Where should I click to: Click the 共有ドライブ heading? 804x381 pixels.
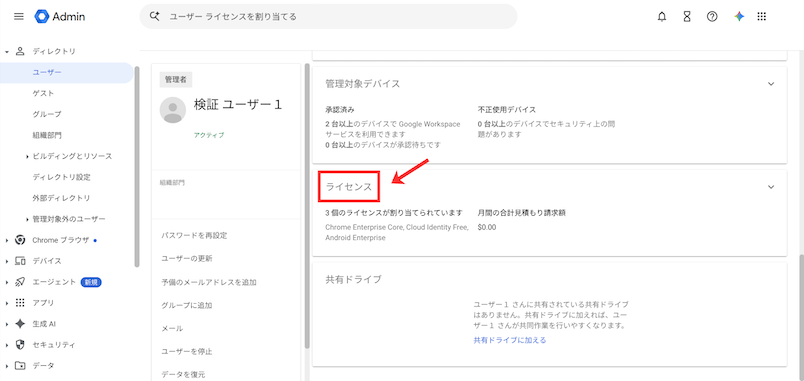pos(353,279)
